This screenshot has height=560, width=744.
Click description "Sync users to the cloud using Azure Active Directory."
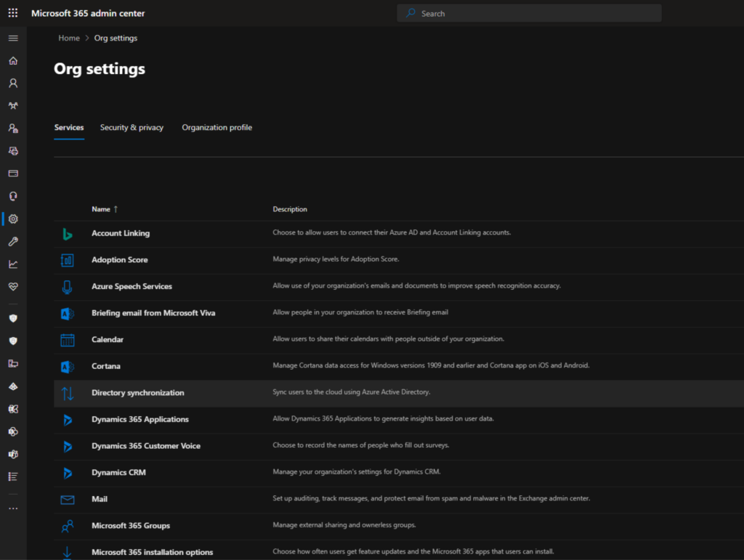pyautogui.click(x=352, y=391)
